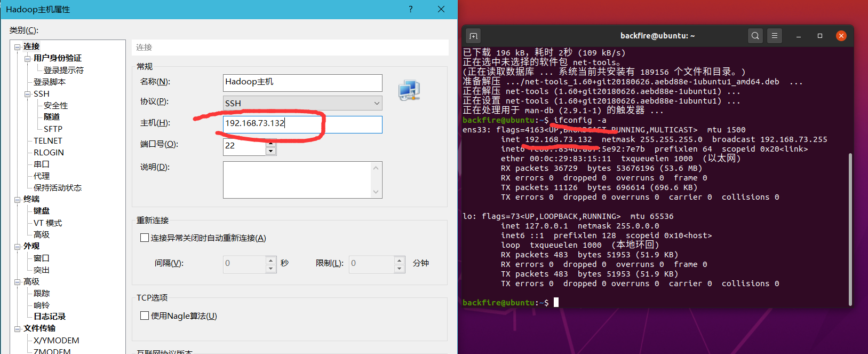Collapse the 外观 tree node

click(x=17, y=247)
